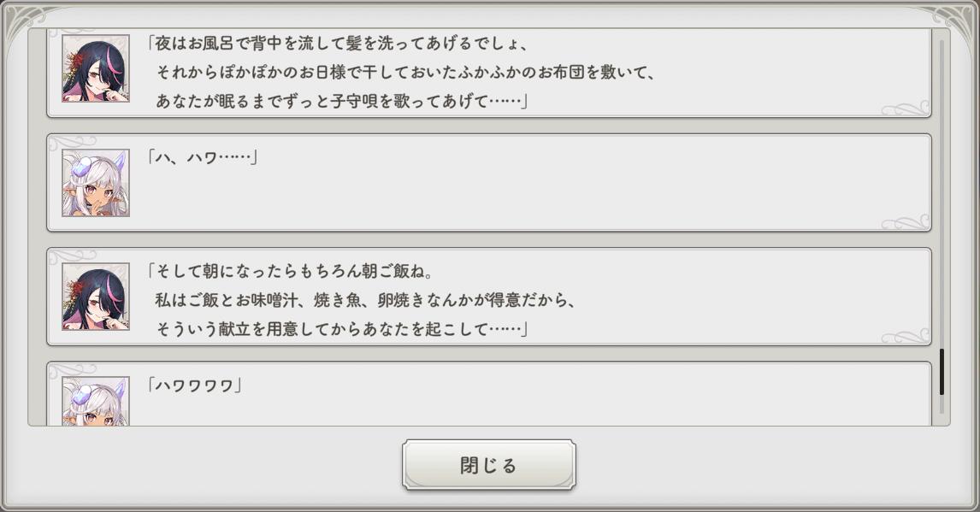Click the black-haired girl portrait in the top log entry
Image resolution: width=980 pixels, height=512 pixels.
pos(95,68)
